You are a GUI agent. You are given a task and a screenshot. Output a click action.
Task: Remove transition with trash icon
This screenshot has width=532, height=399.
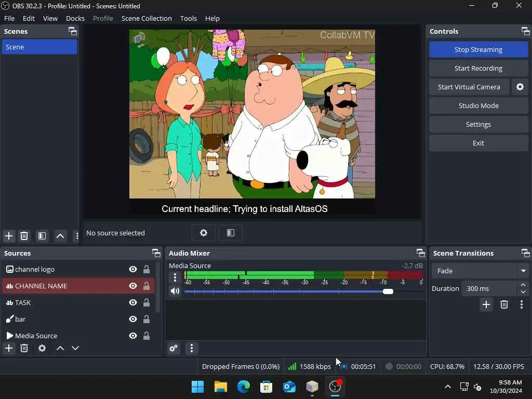504,304
